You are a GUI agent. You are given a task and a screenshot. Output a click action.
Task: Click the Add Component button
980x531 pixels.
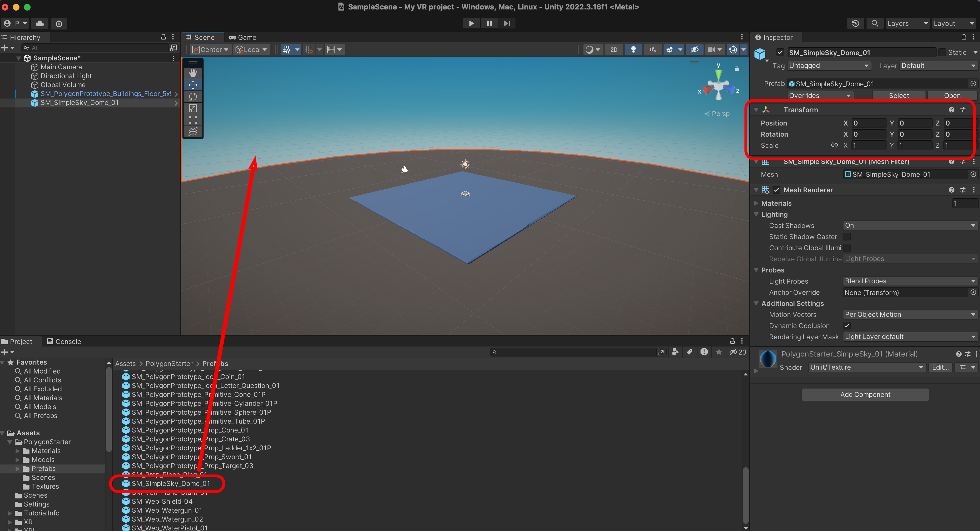pyautogui.click(x=865, y=394)
